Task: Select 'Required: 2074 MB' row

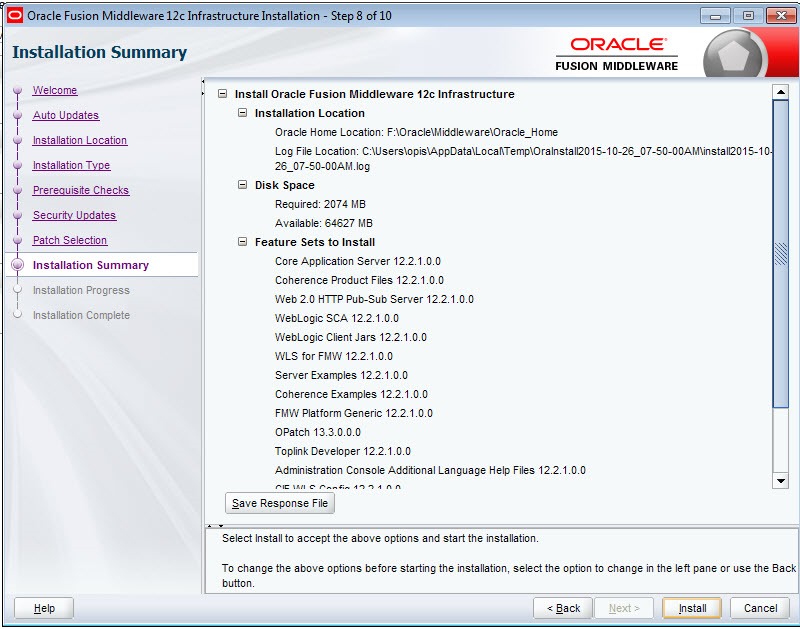Action: (320, 204)
